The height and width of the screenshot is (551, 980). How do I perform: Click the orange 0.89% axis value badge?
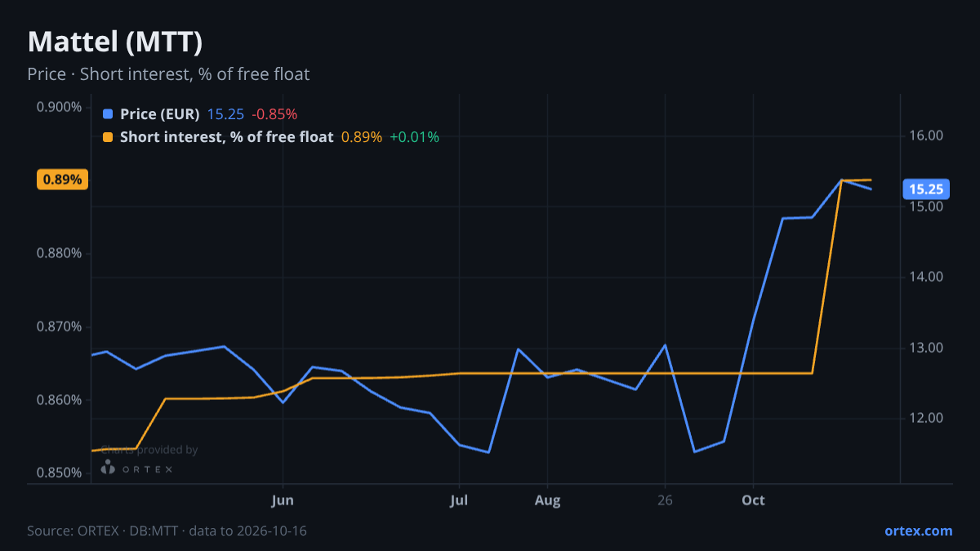[62, 180]
